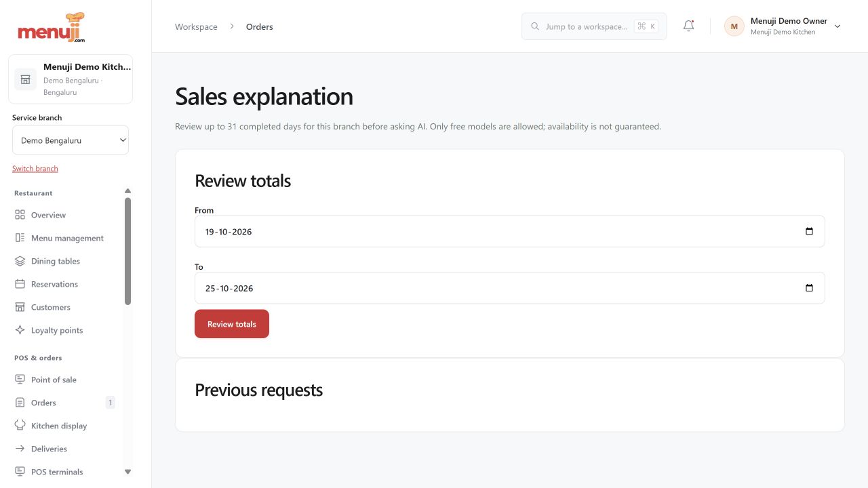Click the Dining tables layers icon

point(20,261)
